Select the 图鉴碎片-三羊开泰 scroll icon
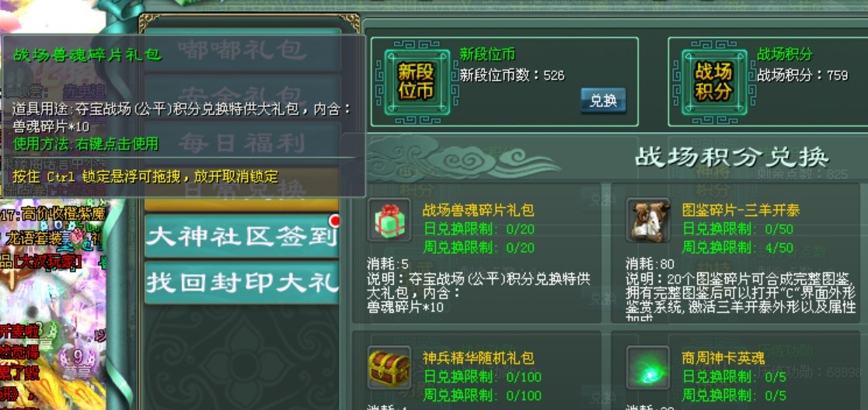868x410 pixels. click(x=648, y=220)
